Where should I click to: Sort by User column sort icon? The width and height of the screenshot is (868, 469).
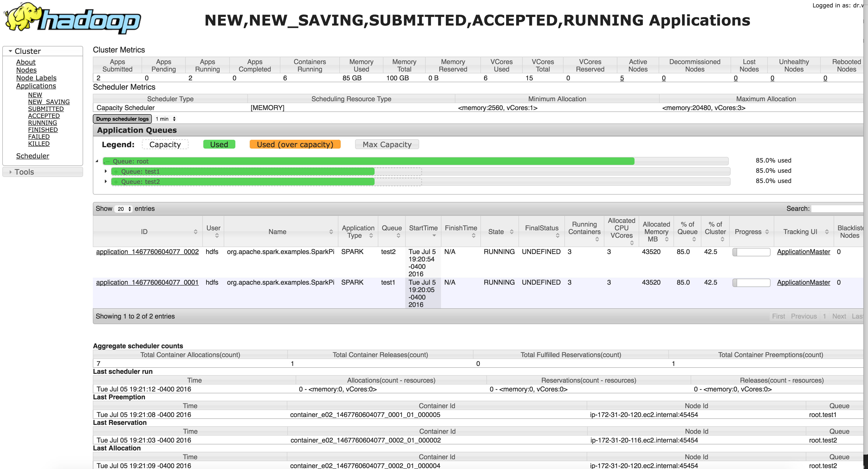217,236
